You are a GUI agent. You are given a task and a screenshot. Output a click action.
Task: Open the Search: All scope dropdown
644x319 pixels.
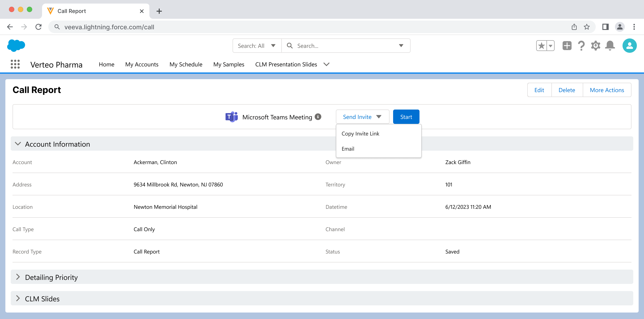point(257,46)
